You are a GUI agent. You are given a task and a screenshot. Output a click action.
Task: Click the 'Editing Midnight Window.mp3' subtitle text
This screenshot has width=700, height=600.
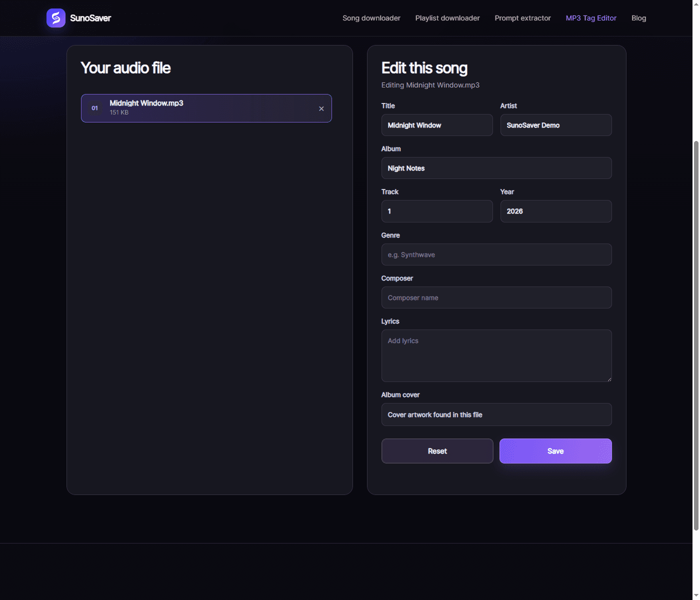[430, 85]
